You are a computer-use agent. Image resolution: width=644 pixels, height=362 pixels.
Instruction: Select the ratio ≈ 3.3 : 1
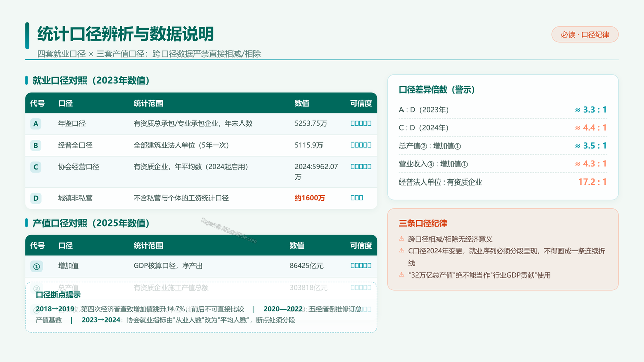591,110
